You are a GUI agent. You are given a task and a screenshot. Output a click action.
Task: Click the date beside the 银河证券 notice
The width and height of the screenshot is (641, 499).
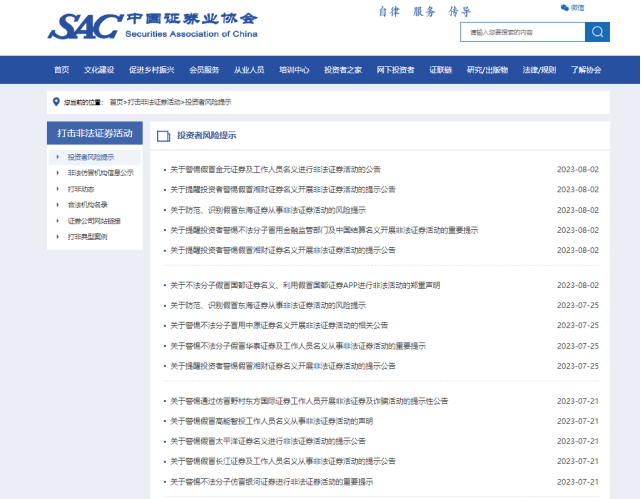(578, 482)
